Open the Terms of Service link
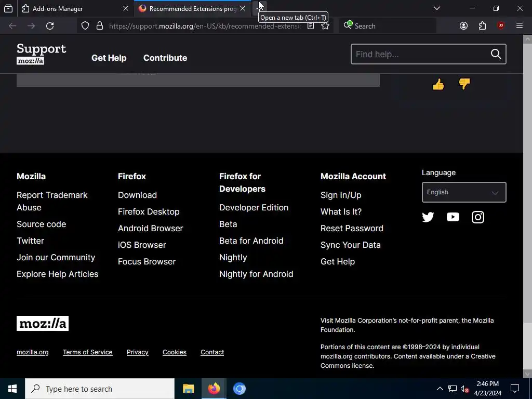This screenshot has width=532, height=399. tap(87, 352)
